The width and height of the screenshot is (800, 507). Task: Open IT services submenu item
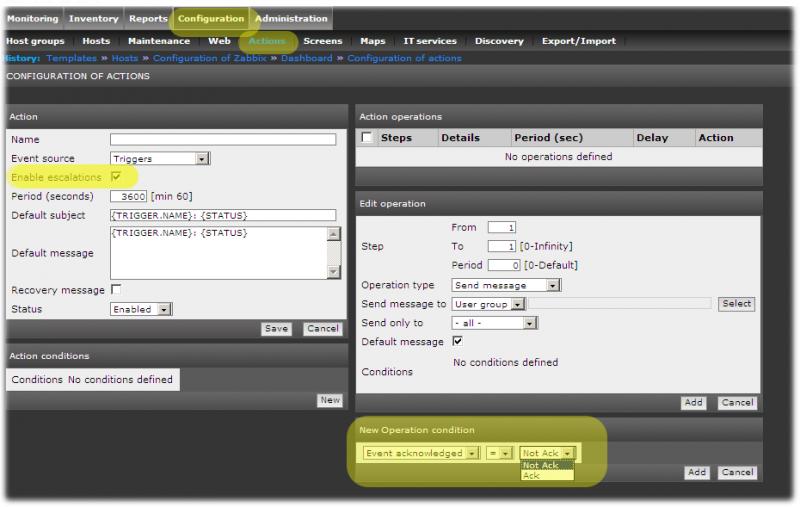click(x=430, y=41)
